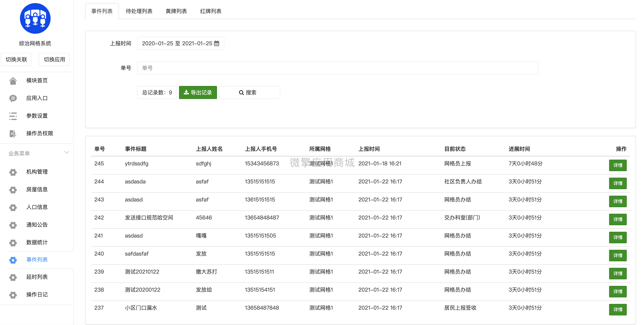This screenshot has width=644, height=325.
Task: Go to 人口信息 menu item
Action: point(37,207)
